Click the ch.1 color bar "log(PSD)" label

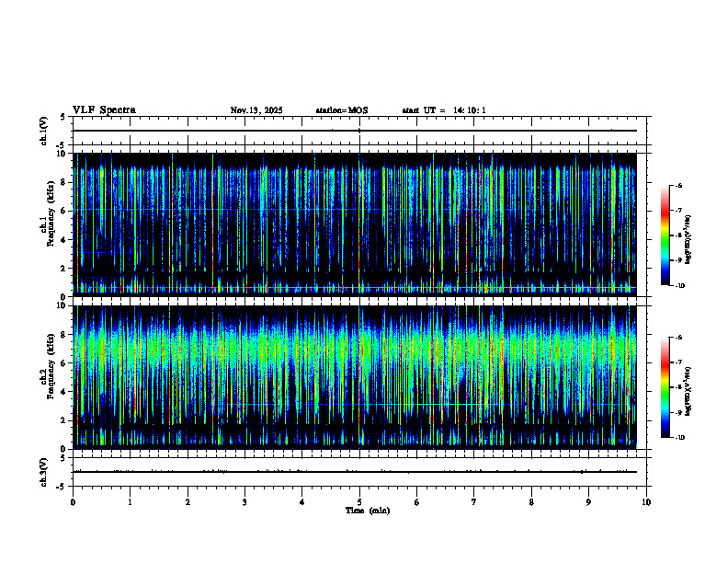click(x=688, y=239)
